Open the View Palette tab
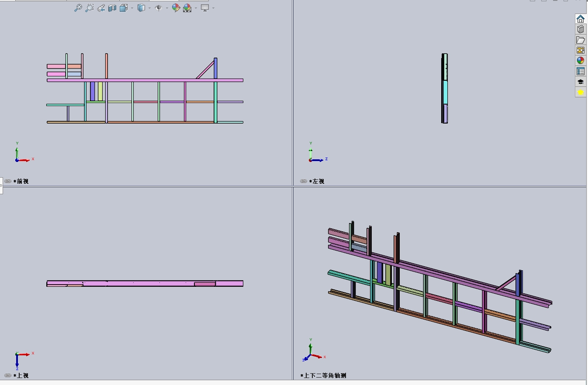The width and height of the screenshot is (588, 385). click(x=581, y=50)
